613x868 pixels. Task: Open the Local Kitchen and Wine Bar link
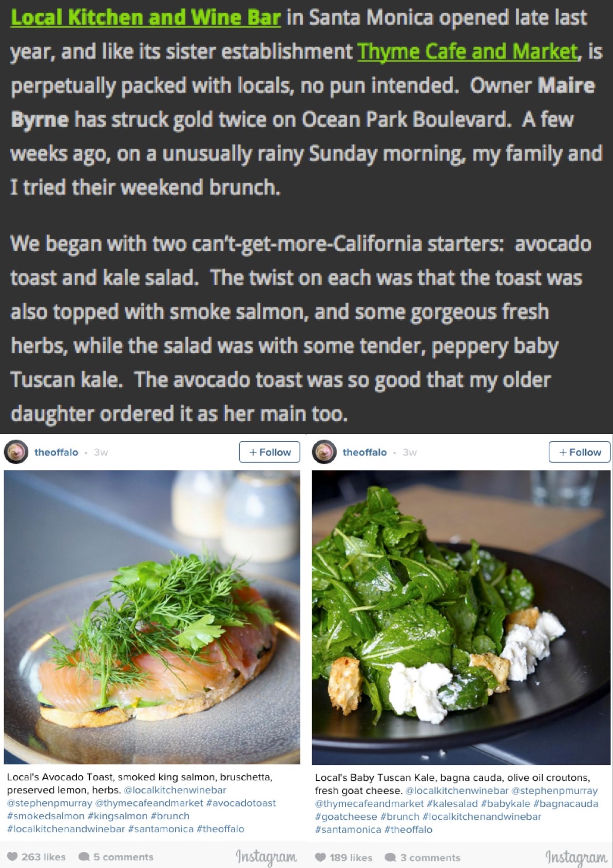click(x=145, y=17)
